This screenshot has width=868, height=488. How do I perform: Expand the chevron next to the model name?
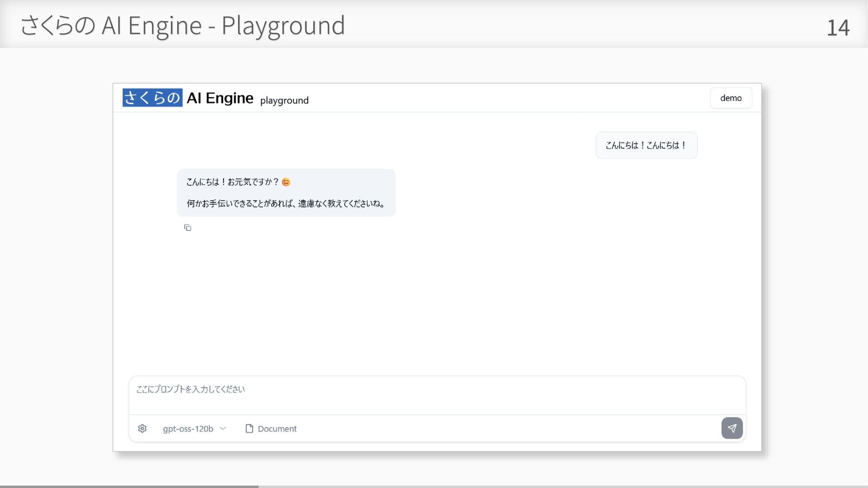223,428
